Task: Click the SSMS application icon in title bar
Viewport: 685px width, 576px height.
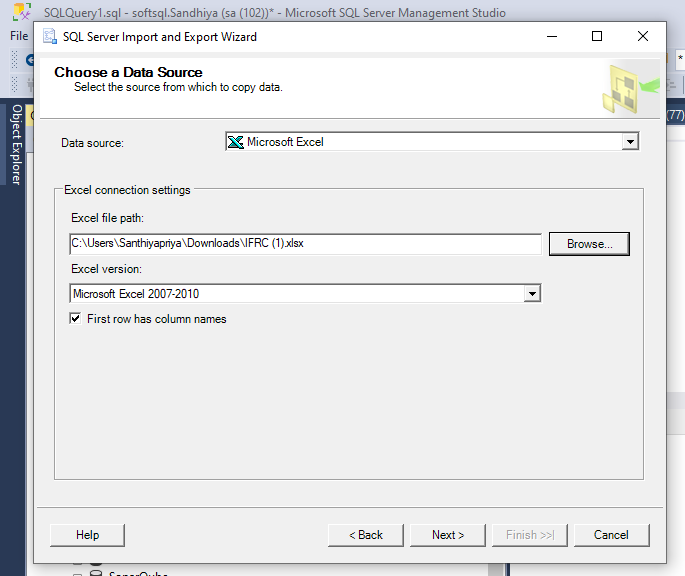Action: pos(22,12)
